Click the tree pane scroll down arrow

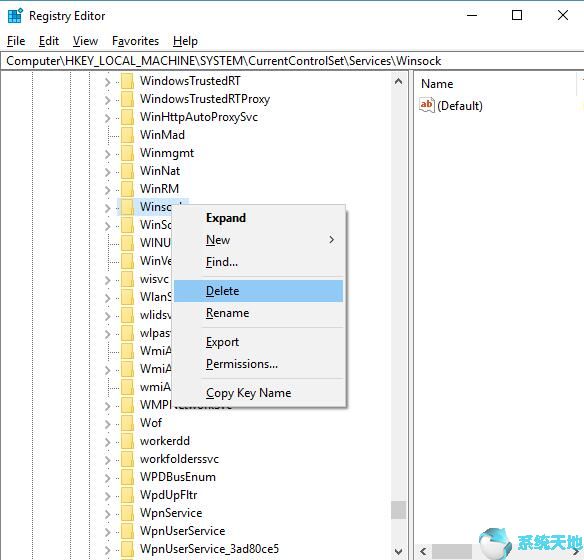click(x=398, y=551)
